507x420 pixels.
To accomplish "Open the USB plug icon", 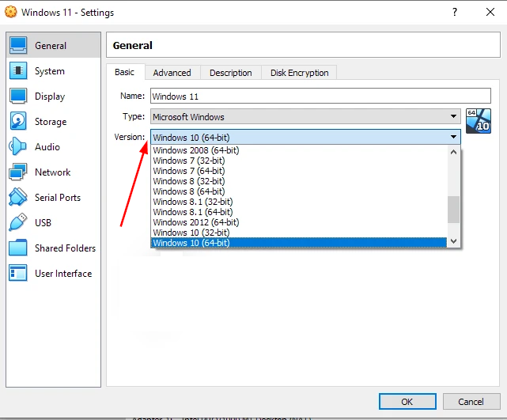I will tap(18, 222).
